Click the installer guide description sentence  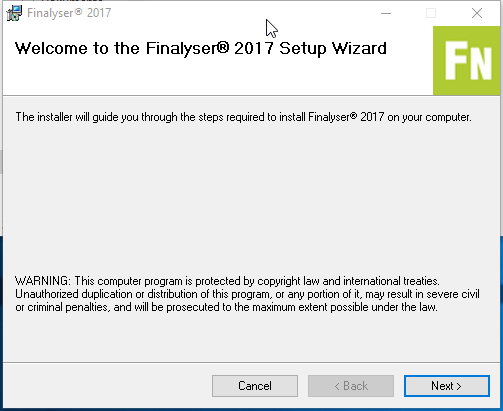(x=243, y=117)
